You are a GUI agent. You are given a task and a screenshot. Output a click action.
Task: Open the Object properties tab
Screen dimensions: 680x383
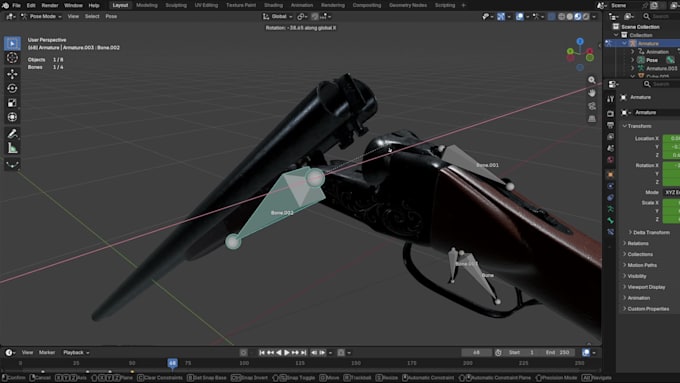611,174
